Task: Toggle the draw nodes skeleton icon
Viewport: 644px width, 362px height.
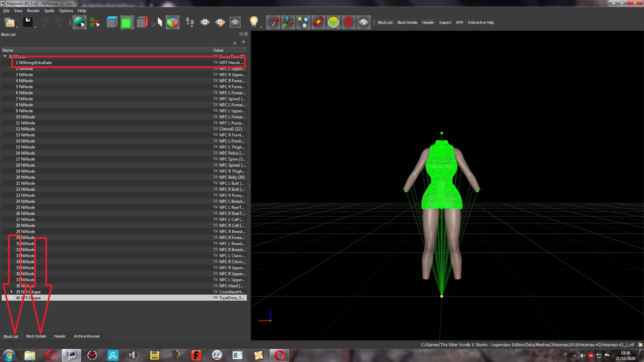Action: point(303,22)
